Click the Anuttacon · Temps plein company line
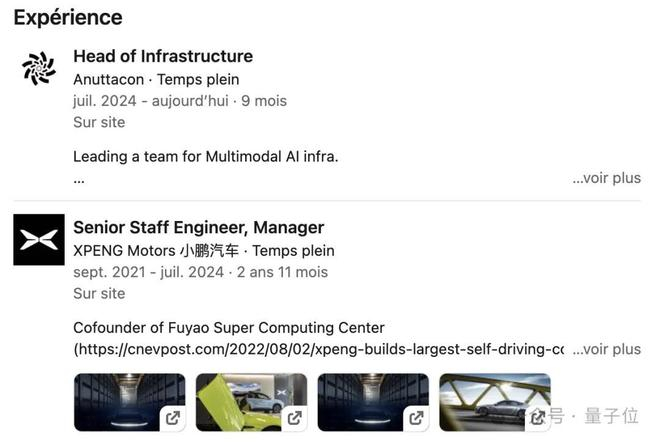660x442 pixels. (156, 79)
